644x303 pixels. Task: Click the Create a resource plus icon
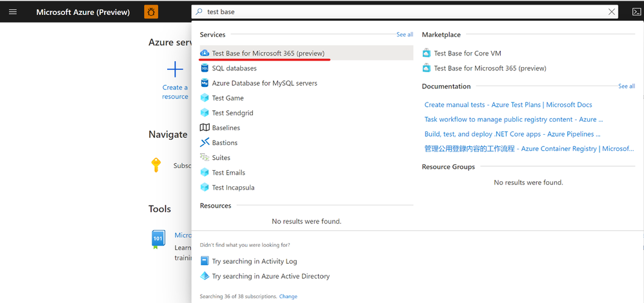[x=175, y=70]
